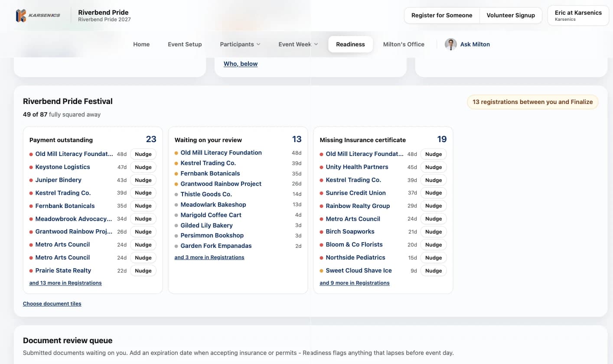The width and height of the screenshot is (613, 364).
Task: Click the Riverbend Pride event title in header
Action: pos(103,12)
